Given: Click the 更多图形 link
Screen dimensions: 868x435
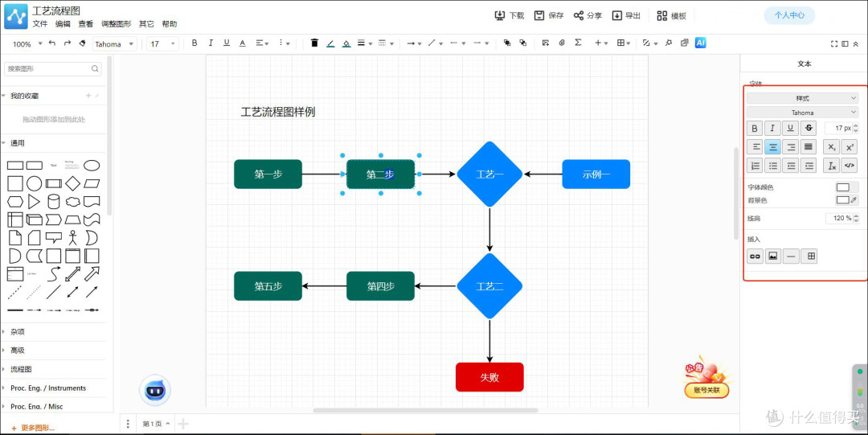Looking at the screenshot, I should click(33, 428).
